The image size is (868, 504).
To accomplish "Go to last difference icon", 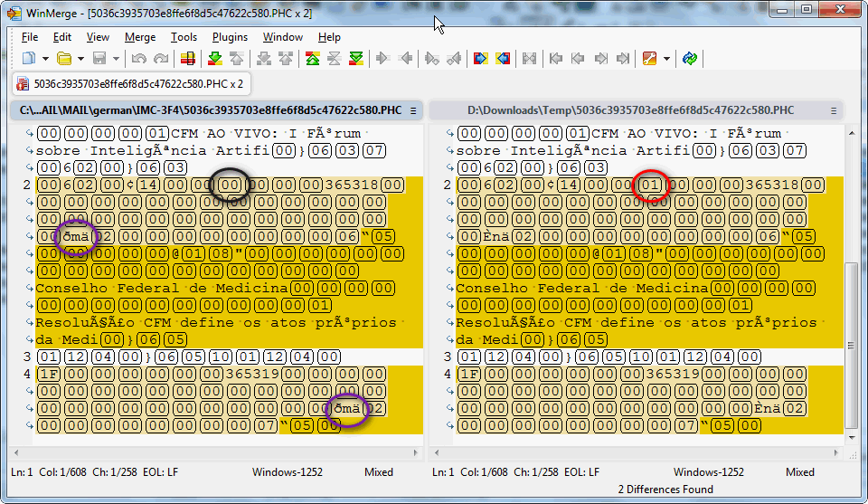I will (x=356, y=59).
